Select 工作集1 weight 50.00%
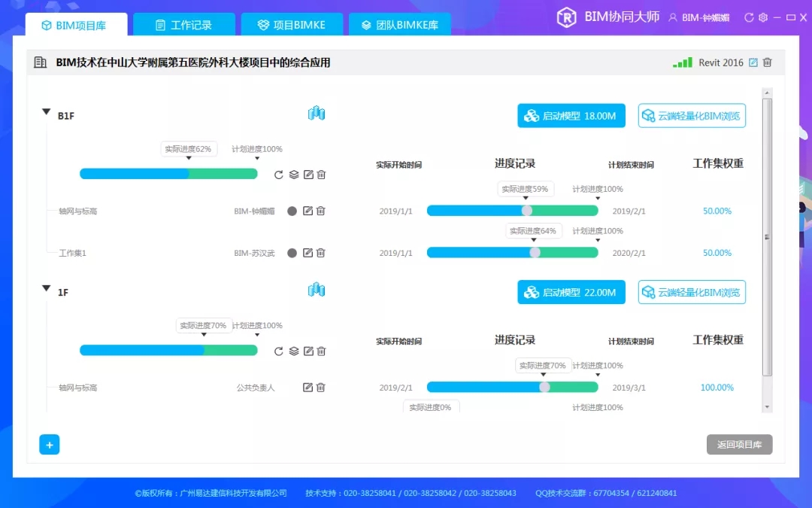Viewport: 812px width, 508px height. pos(717,253)
